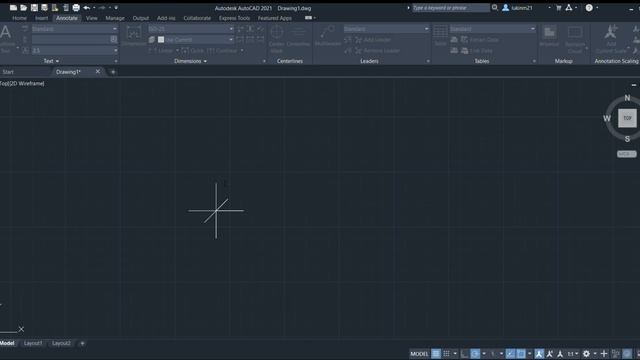Click the Open file icon in quick access toolbar
This screenshot has height=360, width=640.
tap(24, 7)
